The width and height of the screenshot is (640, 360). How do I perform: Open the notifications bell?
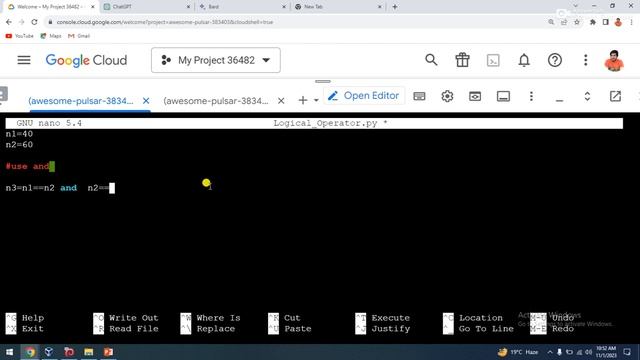click(524, 60)
